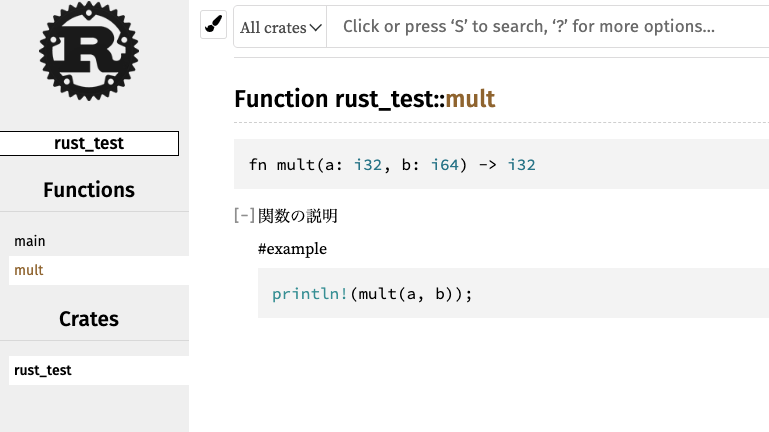Screen dimensions: 769x432
Task: Click the println! macro in the example
Action: [310, 294]
